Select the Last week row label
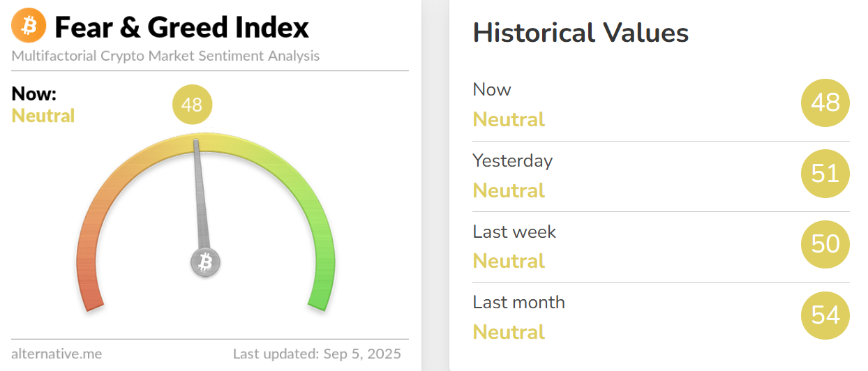 tap(514, 232)
